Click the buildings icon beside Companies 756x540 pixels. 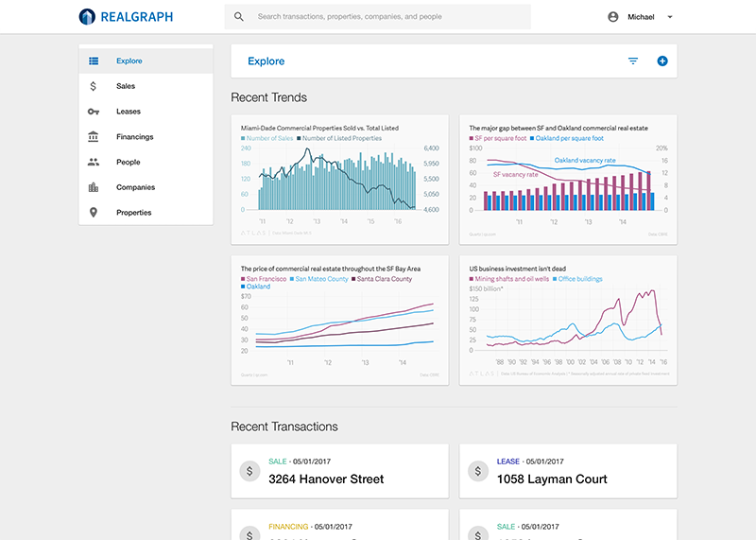pyautogui.click(x=94, y=187)
